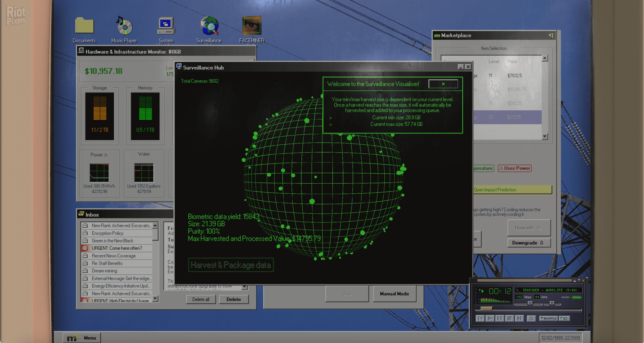Expand the 'Current min size' details
The height and width of the screenshot is (343, 644).
pos(331,118)
